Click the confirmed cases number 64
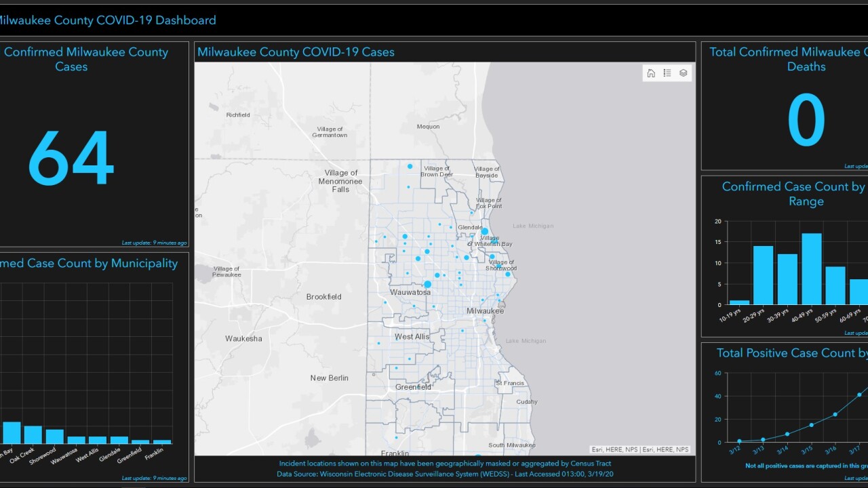Image resolution: width=868 pixels, height=488 pixels. point(71,159)
